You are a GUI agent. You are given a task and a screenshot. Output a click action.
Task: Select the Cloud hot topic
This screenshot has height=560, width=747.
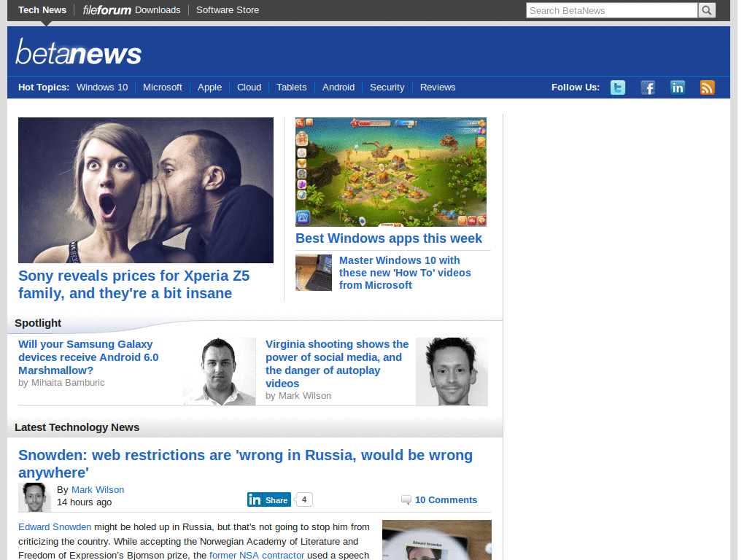(249, 87)
